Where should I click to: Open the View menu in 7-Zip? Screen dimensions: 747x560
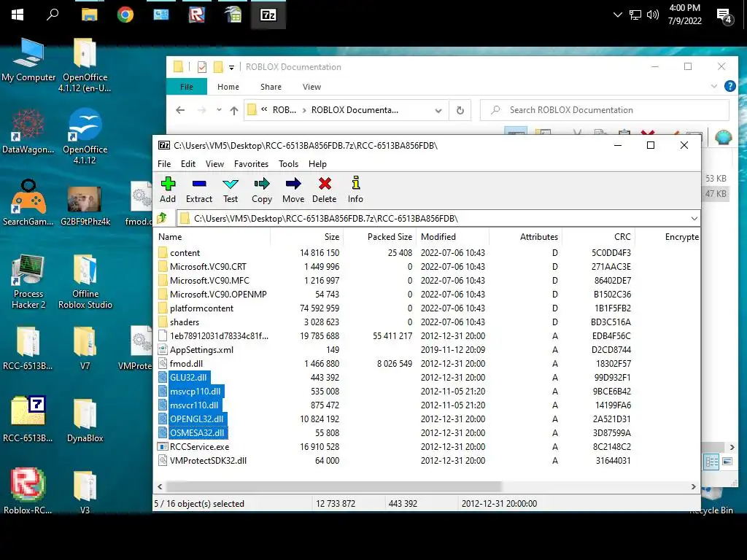[215, 164]
